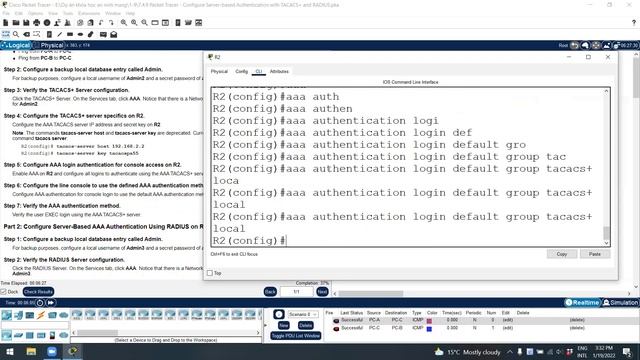
Task: Click the Fast Forward Time icon
Action: click(51, 303)
